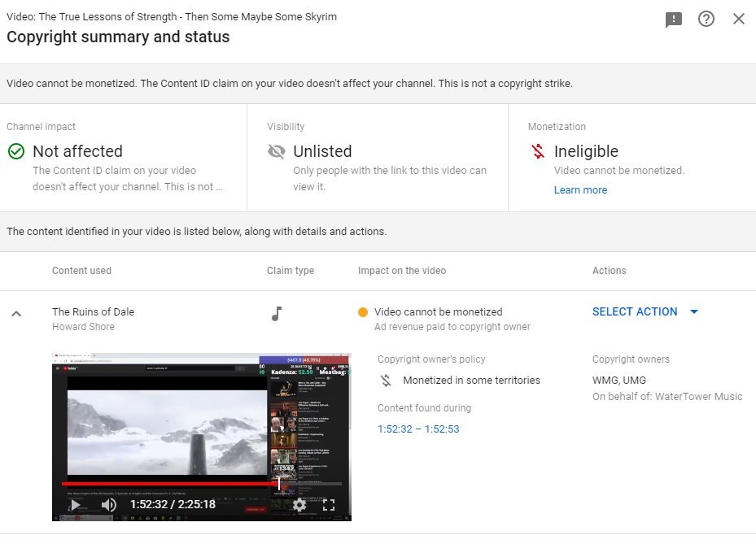Click Ad revenue paid to copyright owner text
Screen dimensions: 756x544
pos(452,327)
